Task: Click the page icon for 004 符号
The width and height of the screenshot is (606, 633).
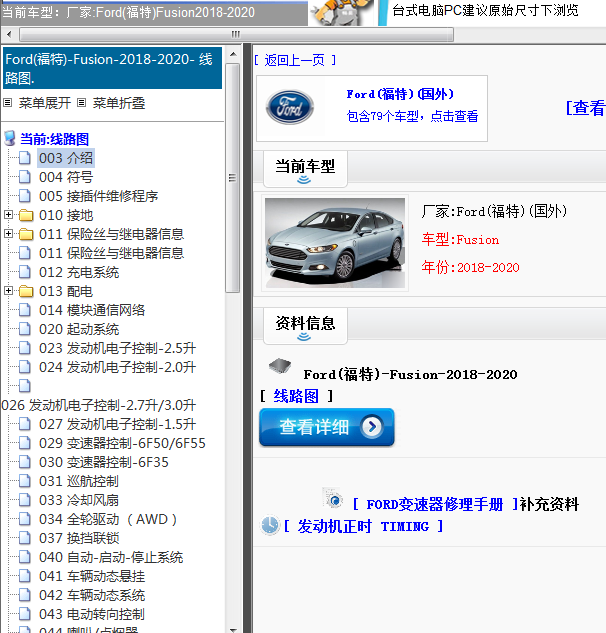Action: coord(25,177)
